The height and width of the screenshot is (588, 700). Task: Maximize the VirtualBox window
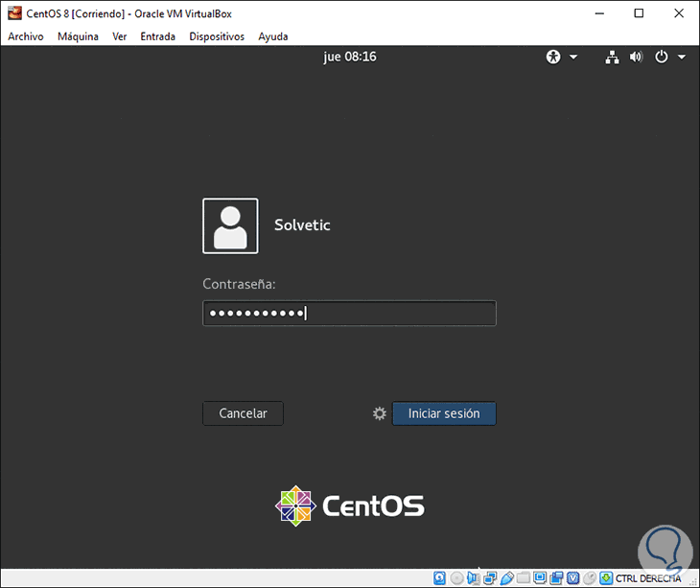(x=639, y=13)
